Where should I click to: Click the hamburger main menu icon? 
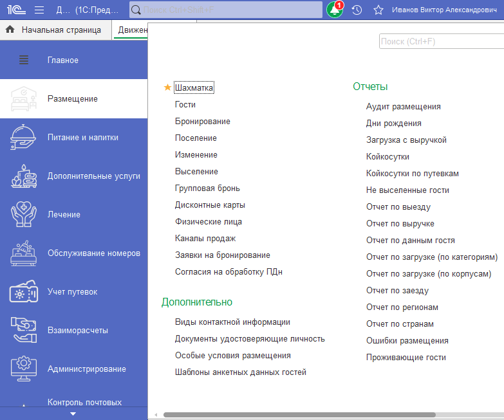click(x=39, y=10)
